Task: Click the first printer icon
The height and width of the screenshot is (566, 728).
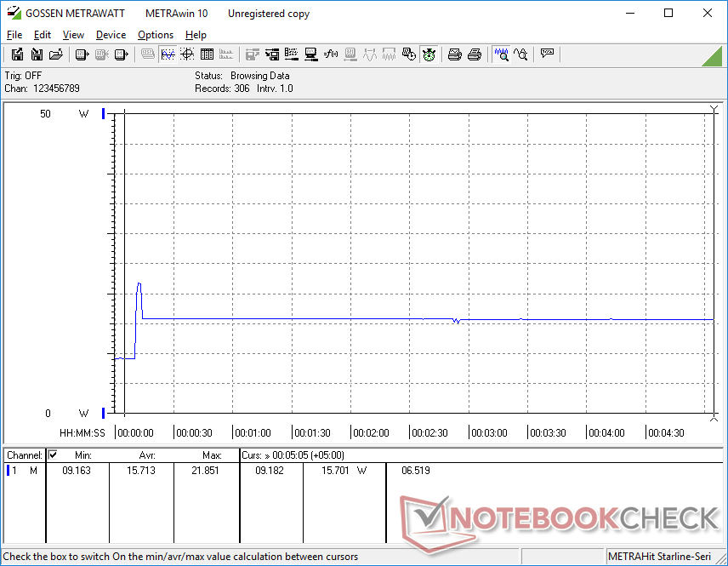Action: [454, 54]
